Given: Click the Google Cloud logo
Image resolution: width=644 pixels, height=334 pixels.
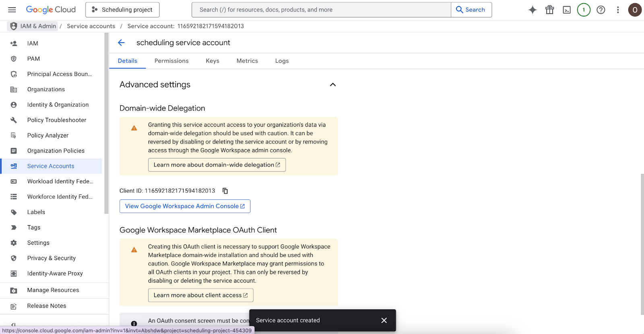Looking at the screenshot, I should coord(51,10).
